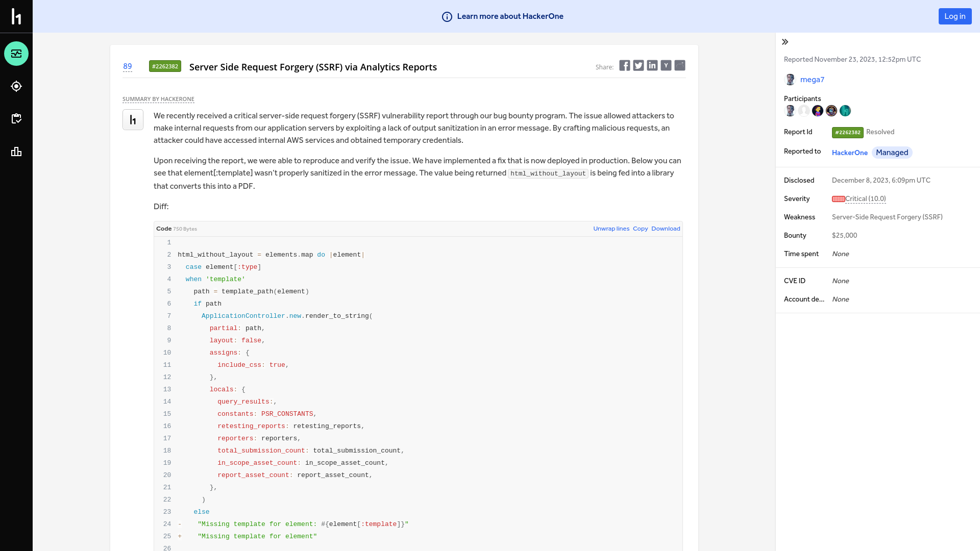Click the last gray share icon
Screen dimensions: 980x551
pyautogui.click(x=680, y=65)
